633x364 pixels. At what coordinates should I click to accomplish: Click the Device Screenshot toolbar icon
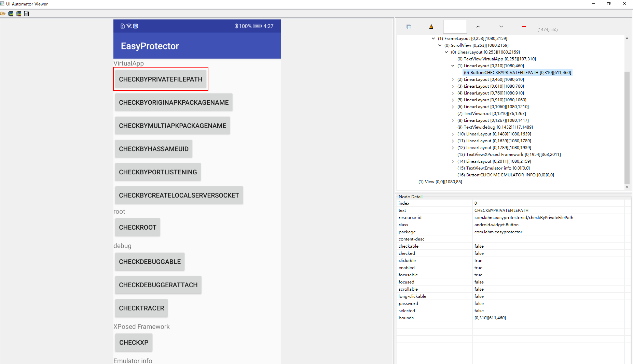(x=11, y=14)
